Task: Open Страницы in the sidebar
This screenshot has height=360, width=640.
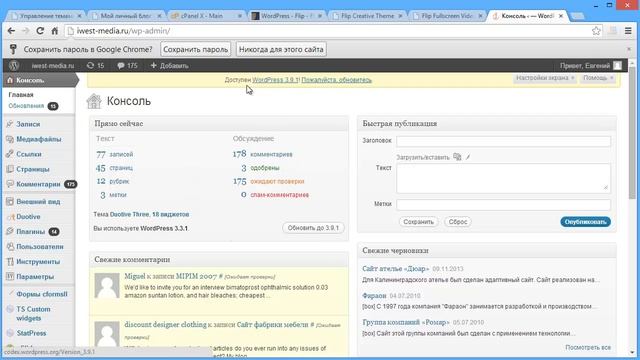Action: click(x=33, y=169)
